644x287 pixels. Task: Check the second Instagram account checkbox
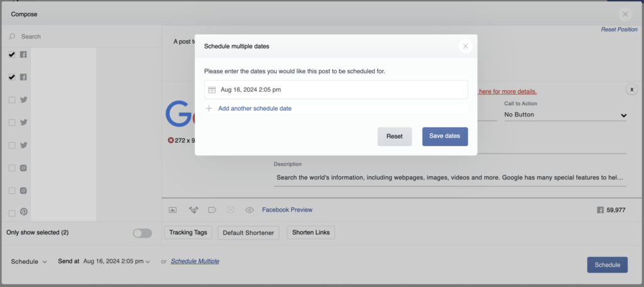coord(12,190)
